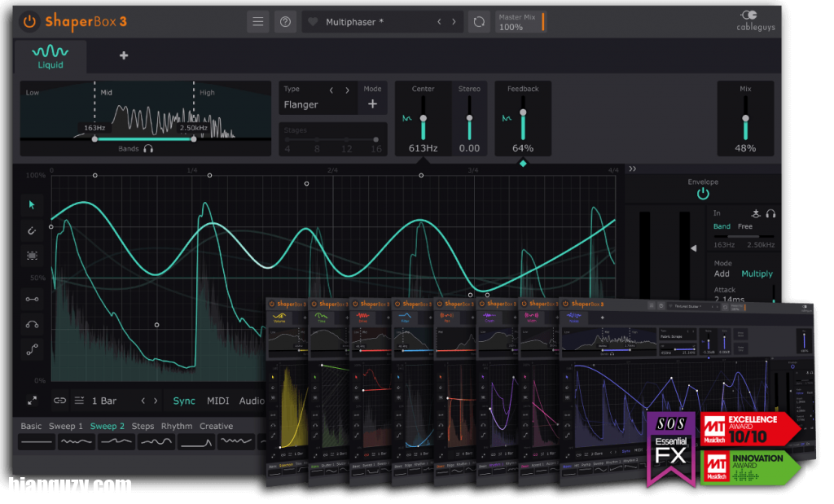Click the sidechain input icon in Envelope panel

pyautogui.click(x=756, y=213)
